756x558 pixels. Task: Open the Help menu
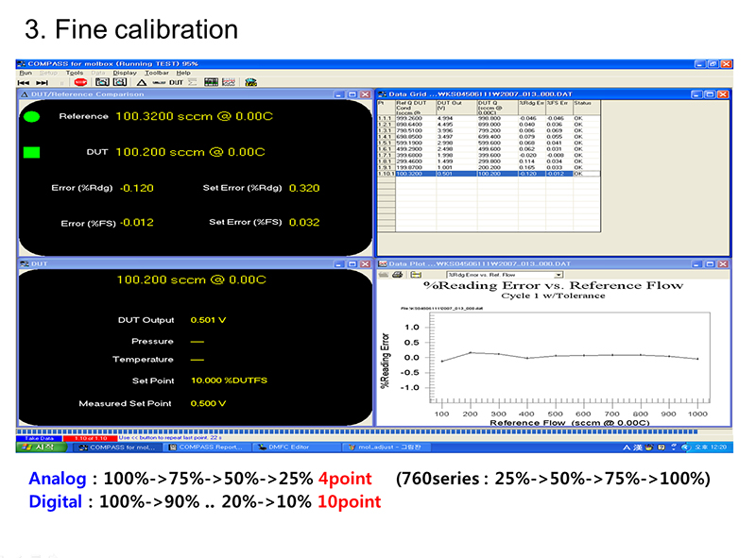183,73
